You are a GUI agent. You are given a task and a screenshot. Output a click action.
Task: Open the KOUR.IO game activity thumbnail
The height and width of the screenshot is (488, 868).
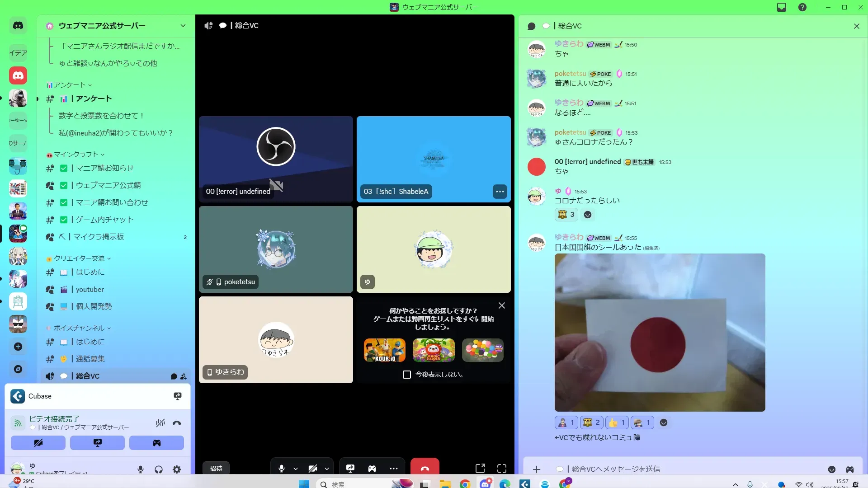[385, 350]
